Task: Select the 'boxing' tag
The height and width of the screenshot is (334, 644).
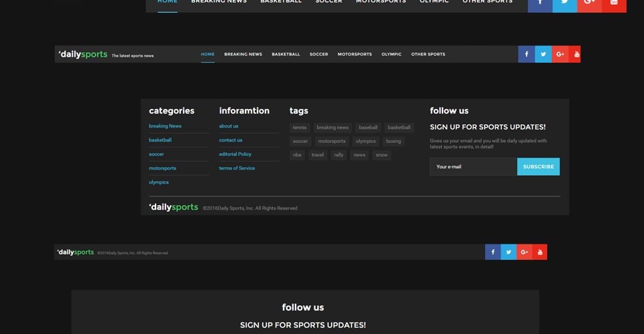Action: pyautogui.click(x=394, y=142)
